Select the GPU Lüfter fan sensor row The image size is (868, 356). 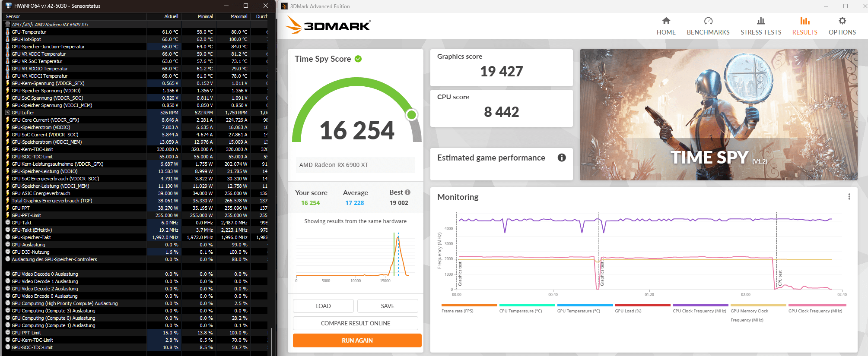tap(136, 113)
